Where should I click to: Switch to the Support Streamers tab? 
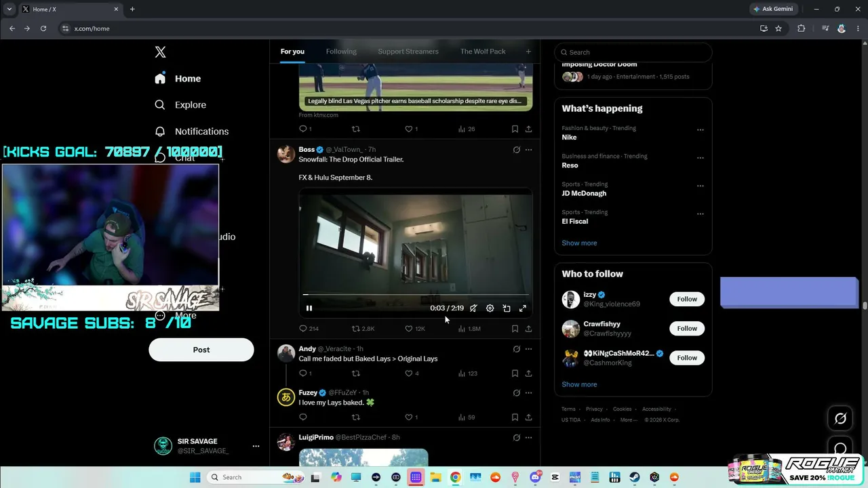click(x=408, y=52)
